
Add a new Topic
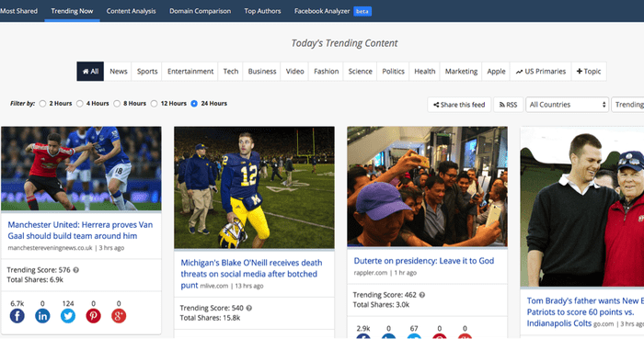[x=589, y=72]
